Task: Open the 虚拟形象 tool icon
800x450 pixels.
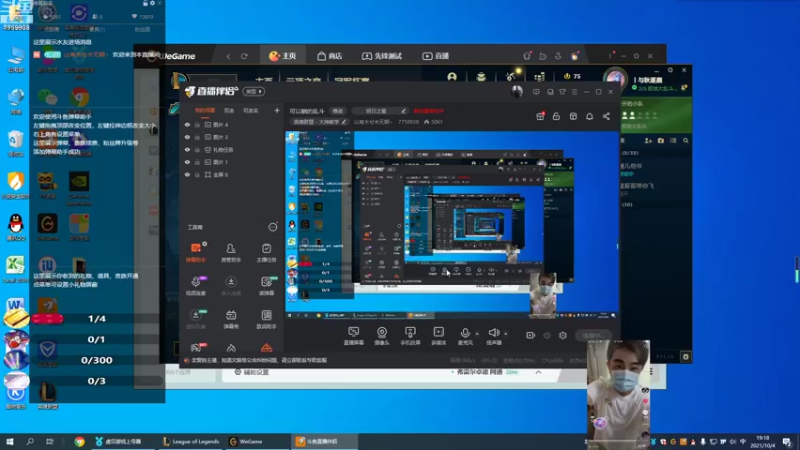Action: point(196,319)
